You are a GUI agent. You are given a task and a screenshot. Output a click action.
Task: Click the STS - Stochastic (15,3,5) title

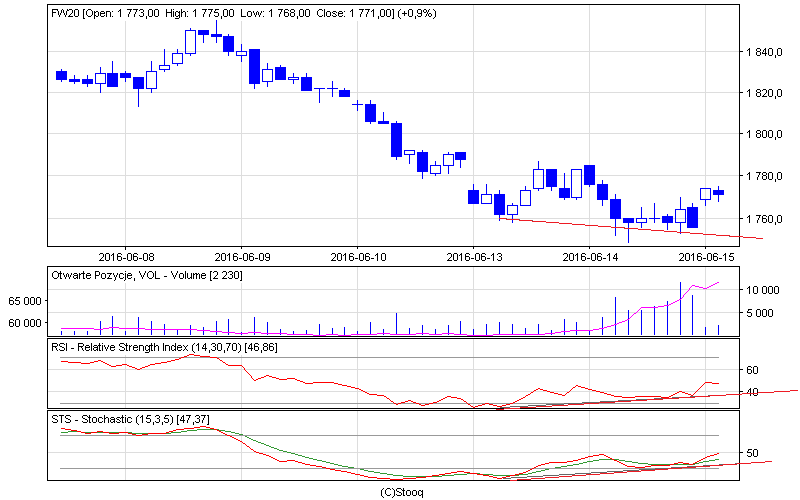(x=130, y=419)
